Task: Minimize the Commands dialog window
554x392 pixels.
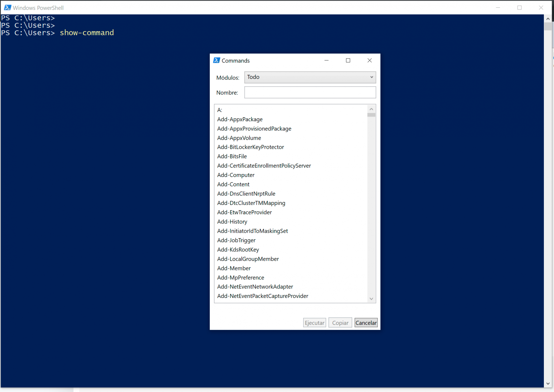Action: pos(326,60)
